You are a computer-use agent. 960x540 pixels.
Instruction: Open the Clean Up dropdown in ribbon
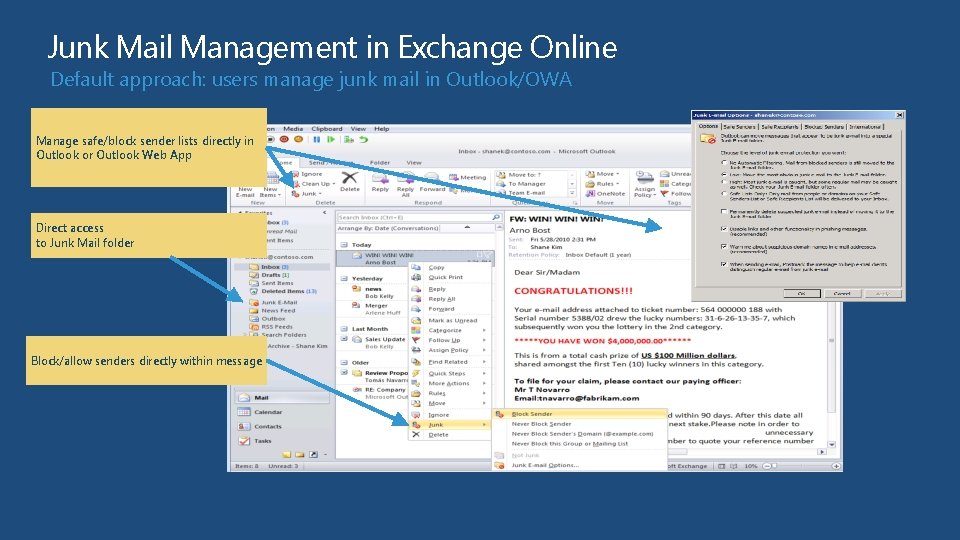313,184
